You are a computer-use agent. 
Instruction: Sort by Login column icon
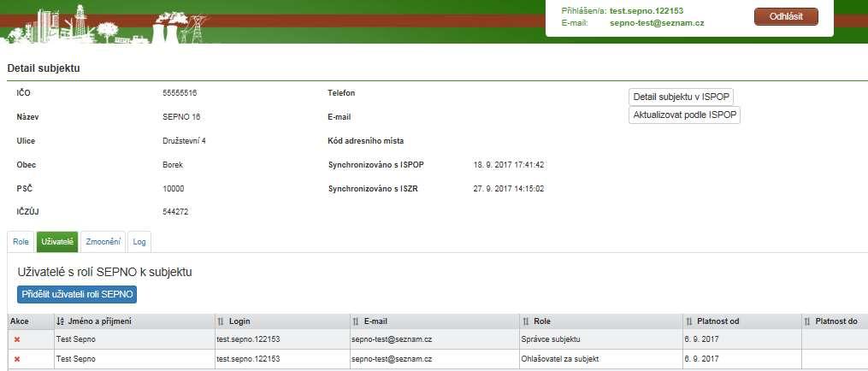221,321
